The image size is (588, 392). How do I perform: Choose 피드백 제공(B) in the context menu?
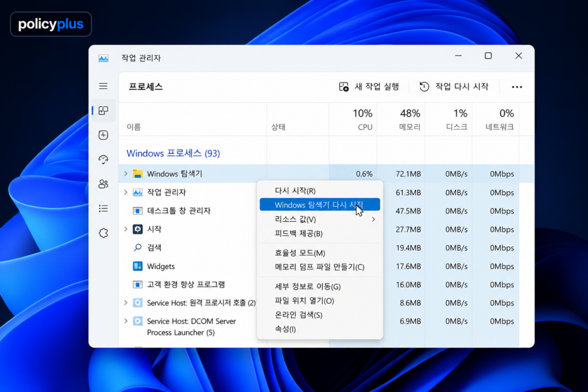(319, 234)
